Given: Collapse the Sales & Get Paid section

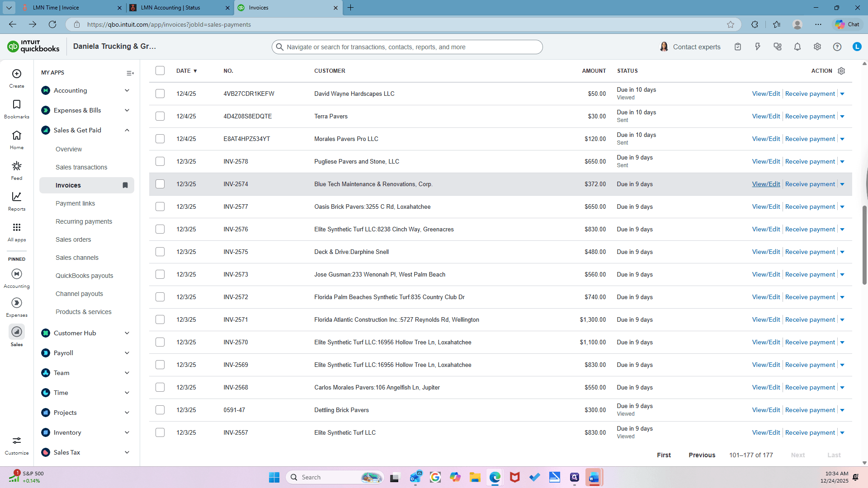Looking at the screenshot, I should click(x=127, y=130).
